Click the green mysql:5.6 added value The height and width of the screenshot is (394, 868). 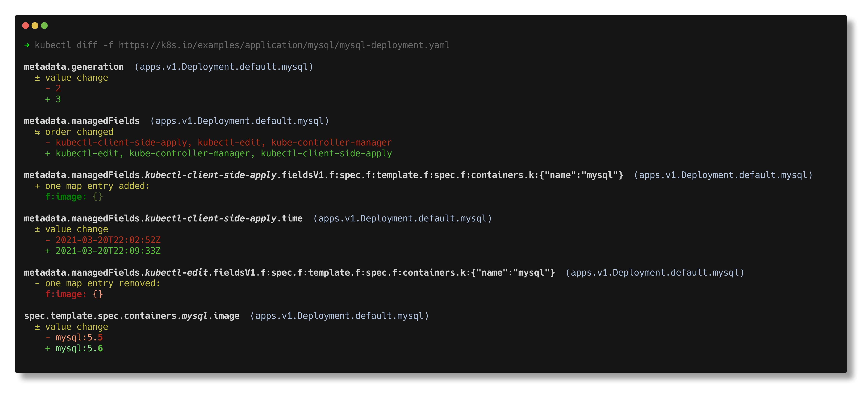pyautogui.click(x=79, y=349)
